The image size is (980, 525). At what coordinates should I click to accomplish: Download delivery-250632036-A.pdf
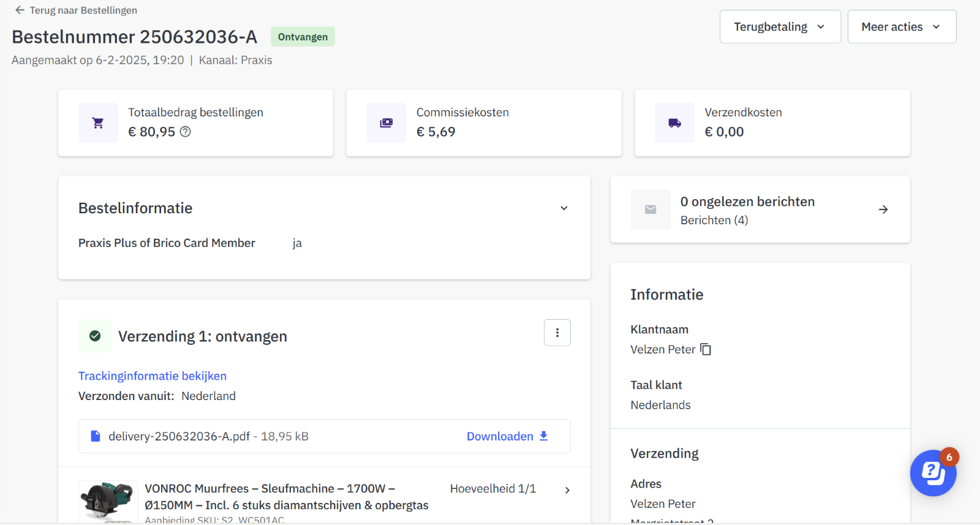pos(507,436)
